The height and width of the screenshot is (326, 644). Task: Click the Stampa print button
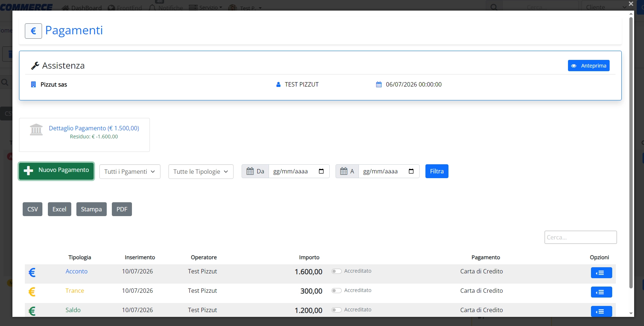point(91,209)
